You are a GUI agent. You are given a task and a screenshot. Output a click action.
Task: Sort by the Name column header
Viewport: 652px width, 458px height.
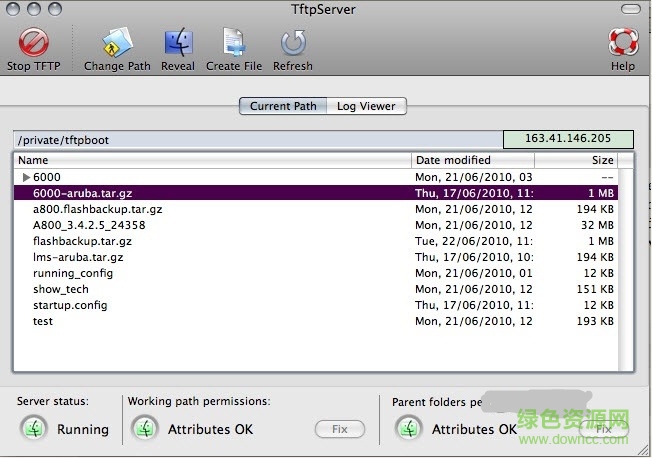click(212, 160)
